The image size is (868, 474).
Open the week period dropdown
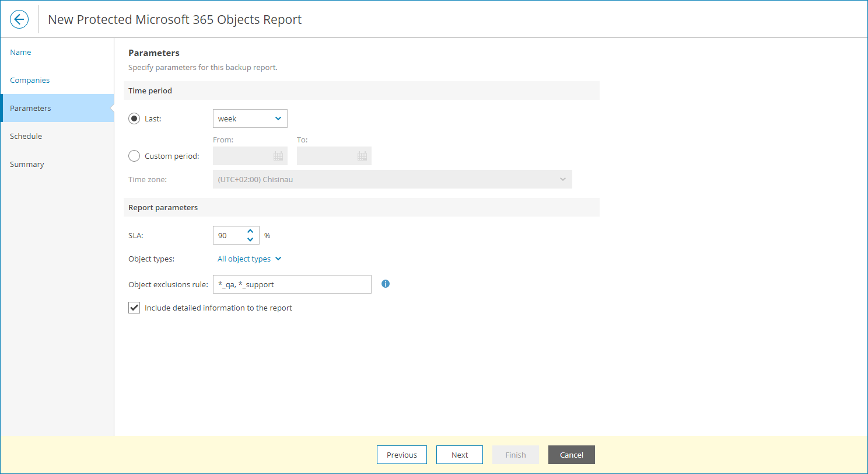[x=250, y=118]
